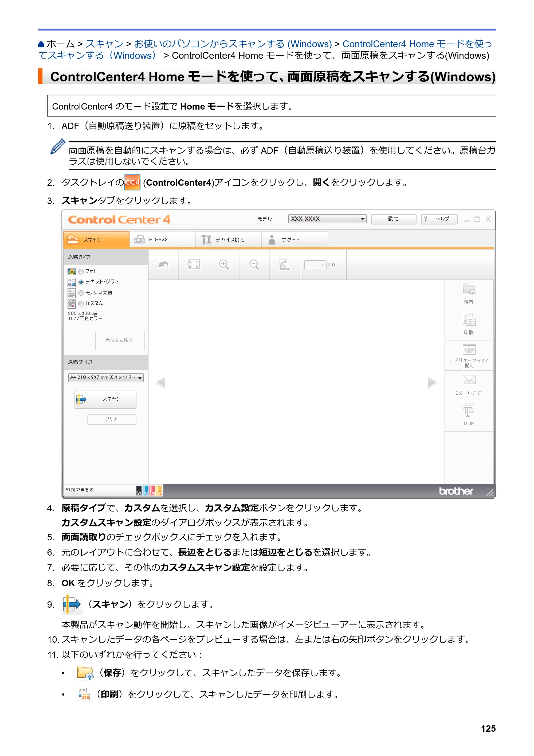Click the ink level CMYK status indicator
This screenshot has height=756, width=534.
tap(149, 490)
